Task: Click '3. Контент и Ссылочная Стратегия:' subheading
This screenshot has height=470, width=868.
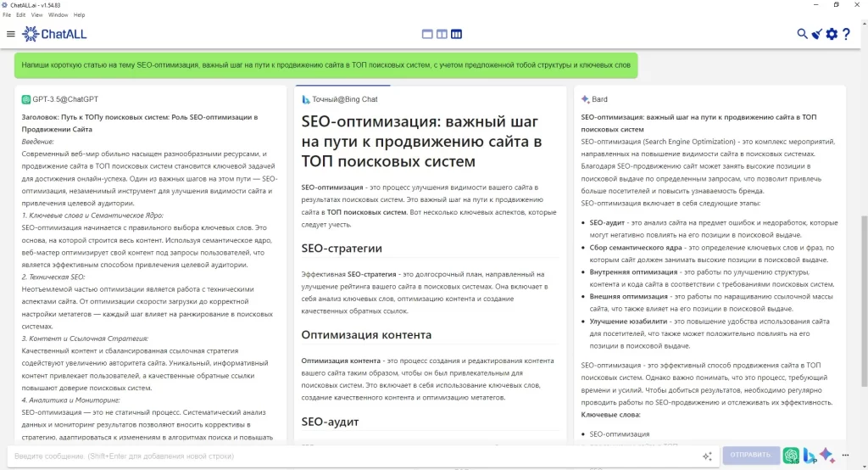Action: click(x=85, y=339)
